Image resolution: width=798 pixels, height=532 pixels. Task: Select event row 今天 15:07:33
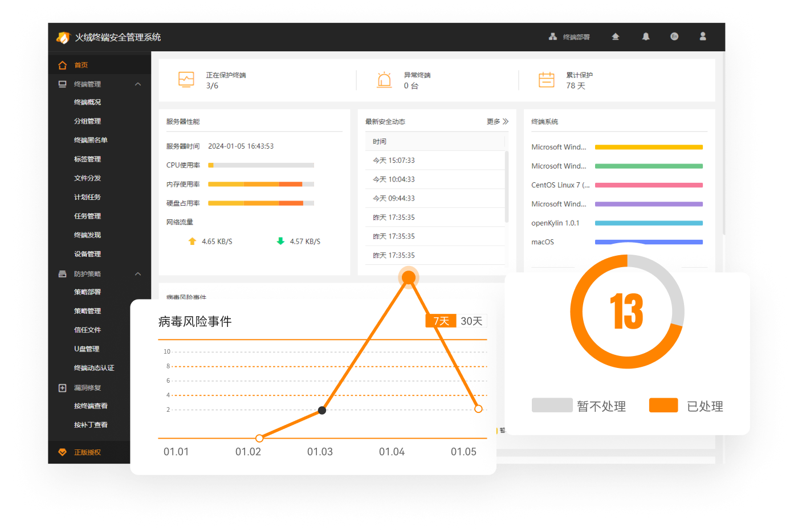pos(435,161)
